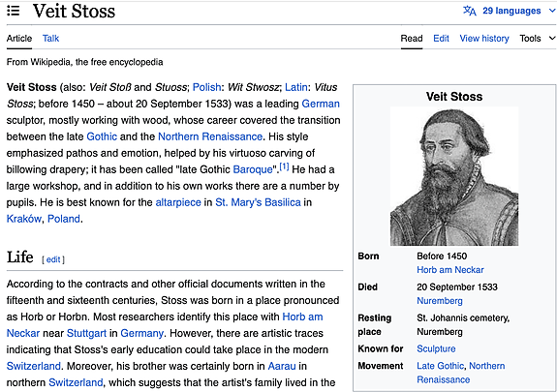Open the Veit Stoss portrait image
Viewport: 557px width, 392px height.
454,176
